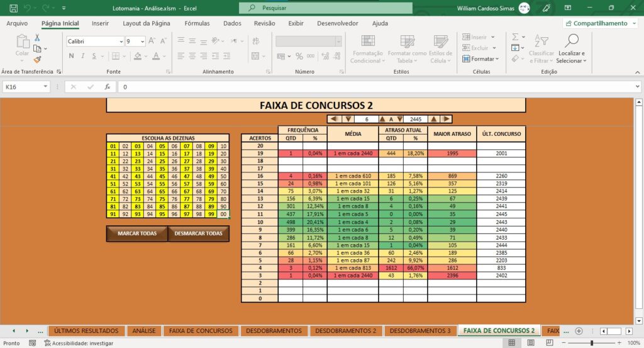Click the Normal view status bar icon

pyautogui.click(x=512, y=343)
